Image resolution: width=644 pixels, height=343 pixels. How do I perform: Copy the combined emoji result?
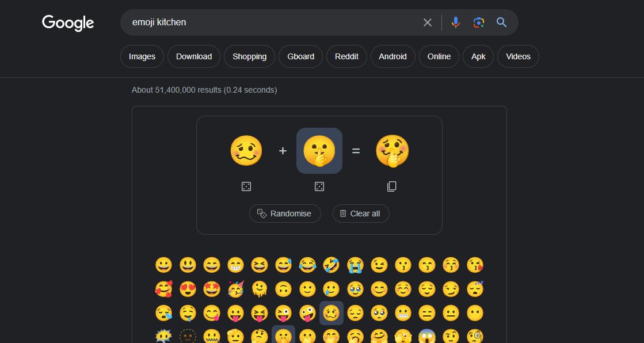pos(392,186)
